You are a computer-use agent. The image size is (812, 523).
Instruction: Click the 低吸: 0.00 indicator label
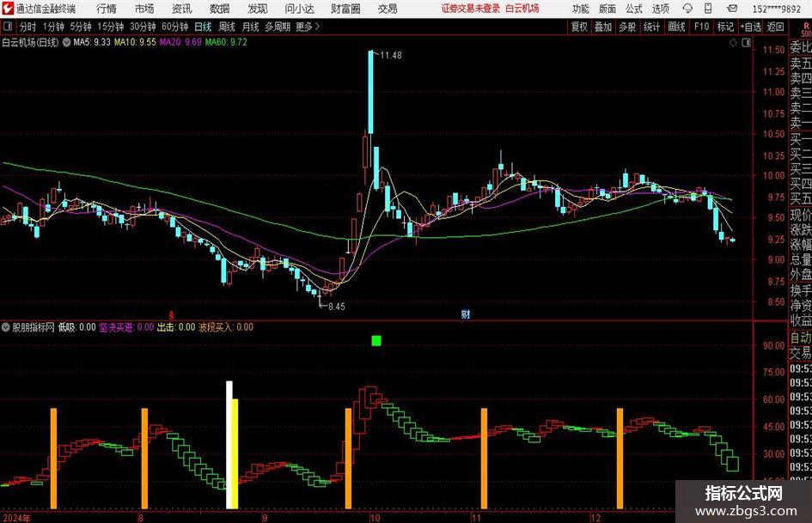coord(77,327)
